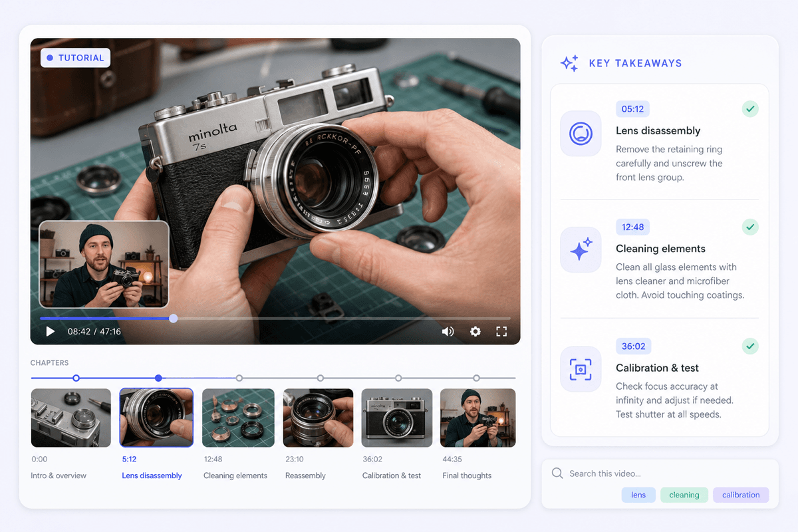The image size is (798, 532).
Task: Open the Final thoughts chapter thumbnail
Action: (x=478, y=418)
